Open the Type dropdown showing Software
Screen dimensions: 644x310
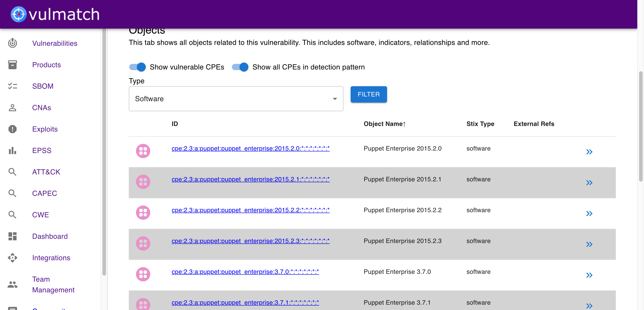[236, 99]
